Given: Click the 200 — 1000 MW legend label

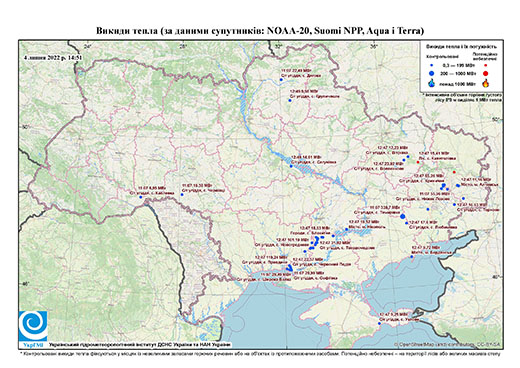Looking at the screenshot, I should click(457, 73).
